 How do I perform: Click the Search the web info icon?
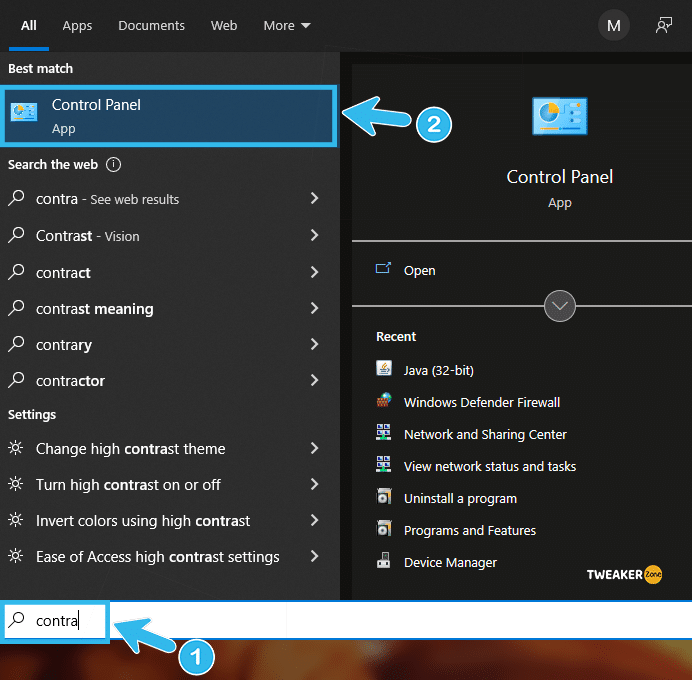point(113,165)
